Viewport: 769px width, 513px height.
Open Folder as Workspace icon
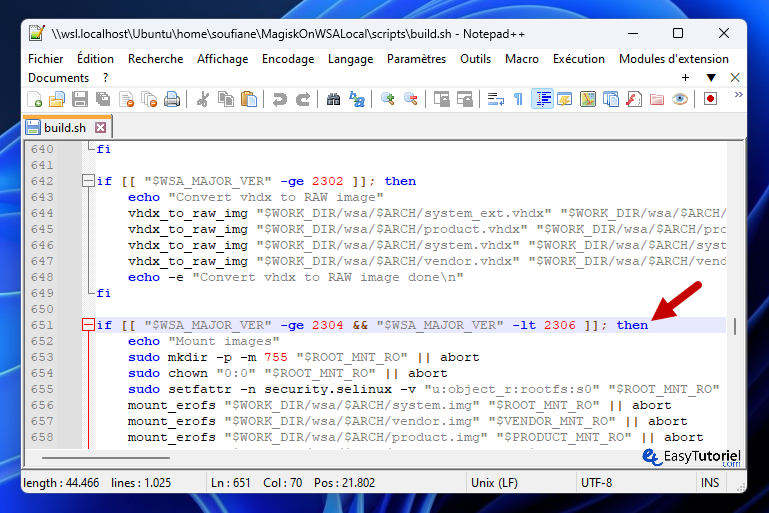[x=657, y=100]
